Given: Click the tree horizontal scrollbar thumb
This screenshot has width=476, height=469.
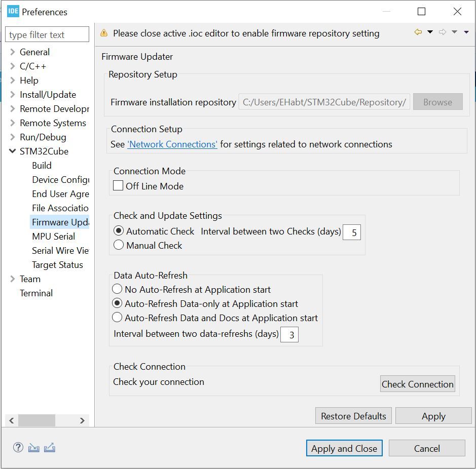Looking at the screenshot, I should click(x=36, y=420).
